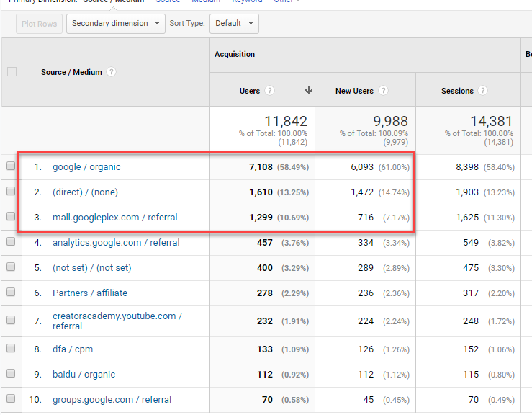Open (direct) / (none) link
This screenshot has height=415, width=532.
coord(85,192)
